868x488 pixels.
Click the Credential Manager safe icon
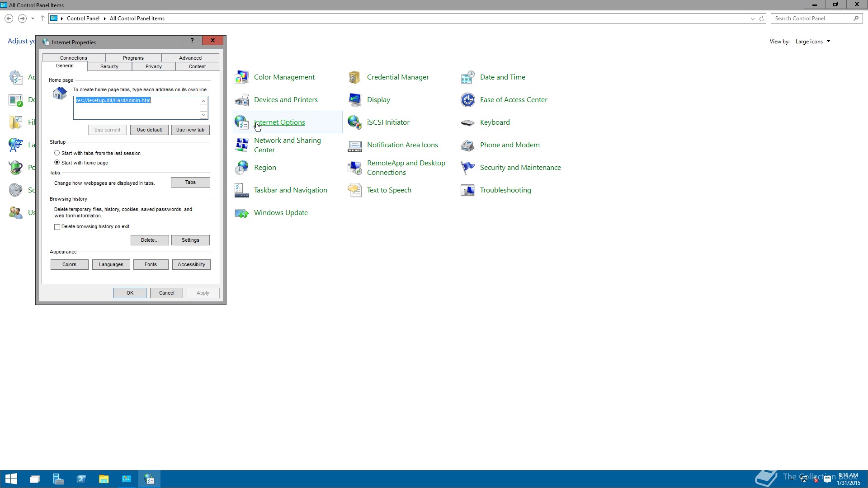[x=355, y=77]
